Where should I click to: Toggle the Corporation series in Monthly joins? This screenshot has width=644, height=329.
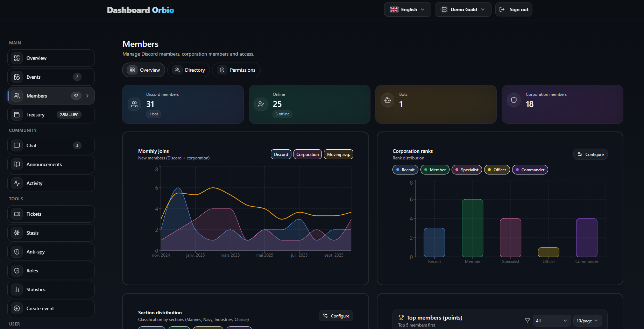click(x=307, y=155)
